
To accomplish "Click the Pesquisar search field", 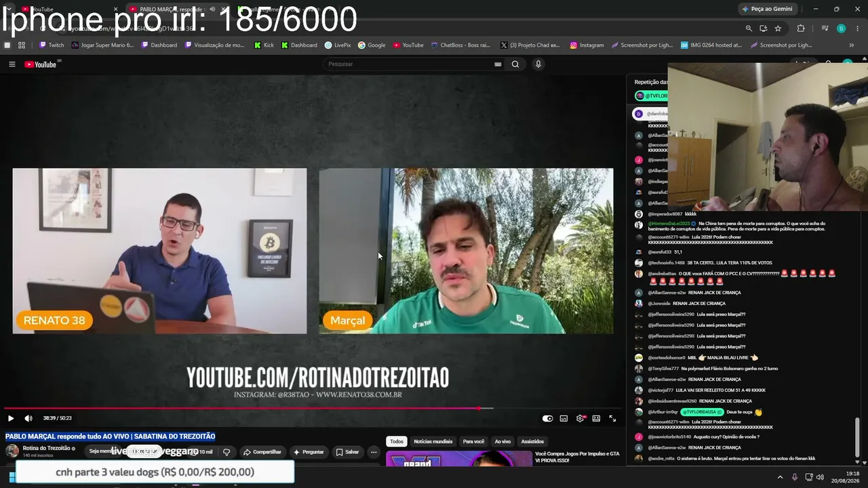I will 409,64.
